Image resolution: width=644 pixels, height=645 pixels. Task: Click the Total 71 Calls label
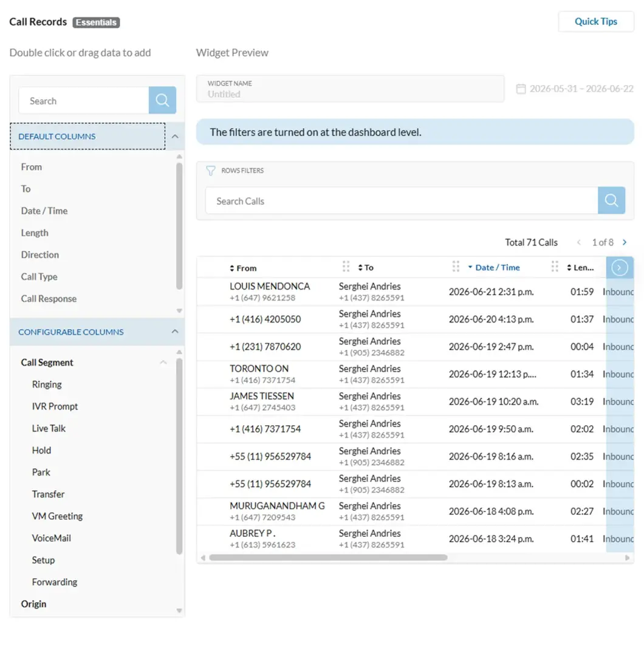[x=531, y=242]
